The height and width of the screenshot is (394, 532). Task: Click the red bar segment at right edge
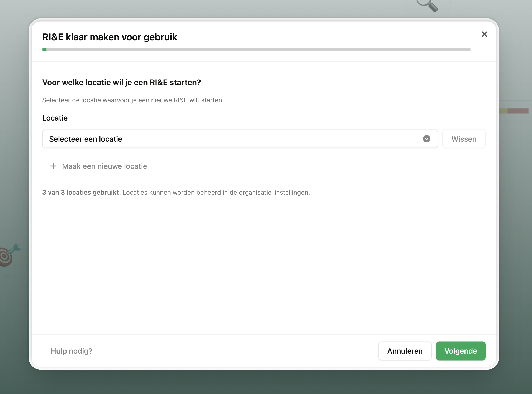(x=518, y=111)
